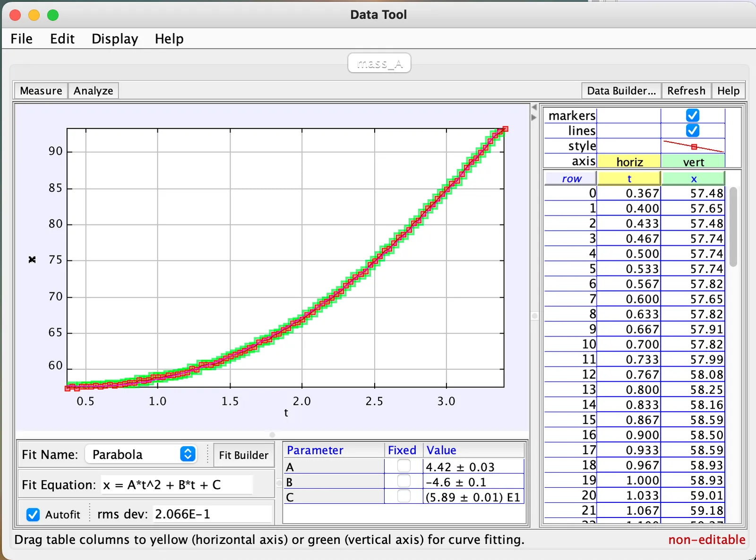Select table cell t 0.633
The image size is (756, 560).
(x=629, y=314)
